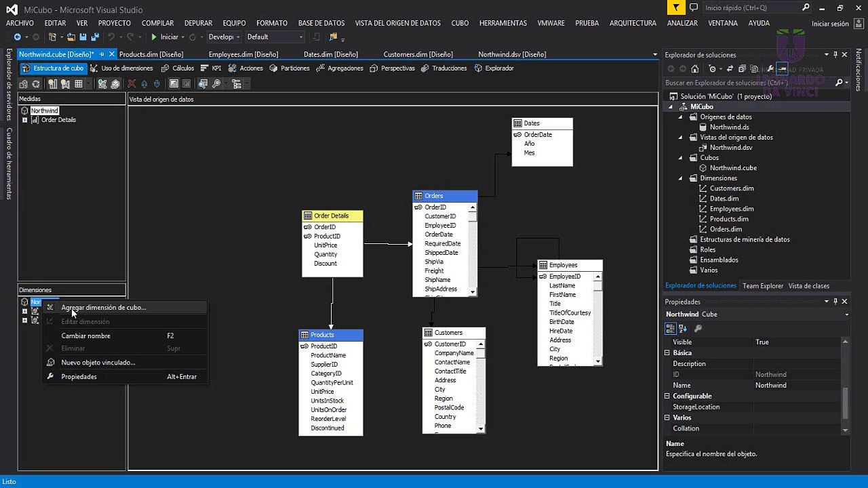The image size is (868, 488).
Task: Click the Move Up arrow icon
Action: (x=144, y=84)
